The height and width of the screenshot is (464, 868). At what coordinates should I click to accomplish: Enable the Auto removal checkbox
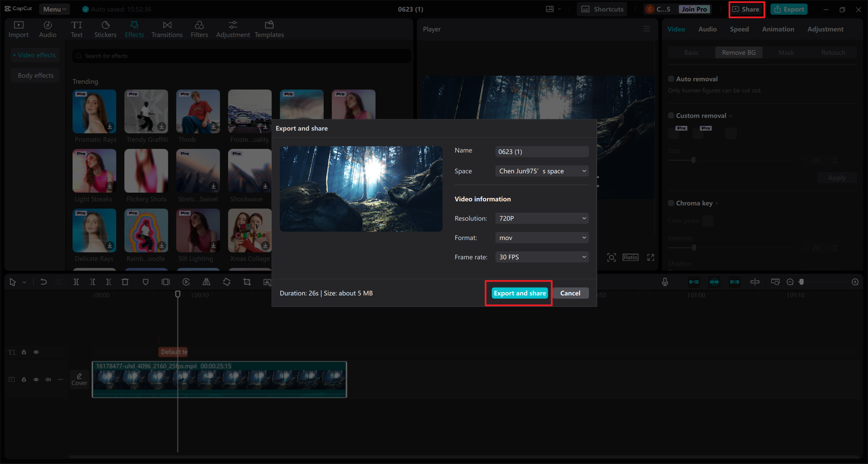[x=671, y=79]
